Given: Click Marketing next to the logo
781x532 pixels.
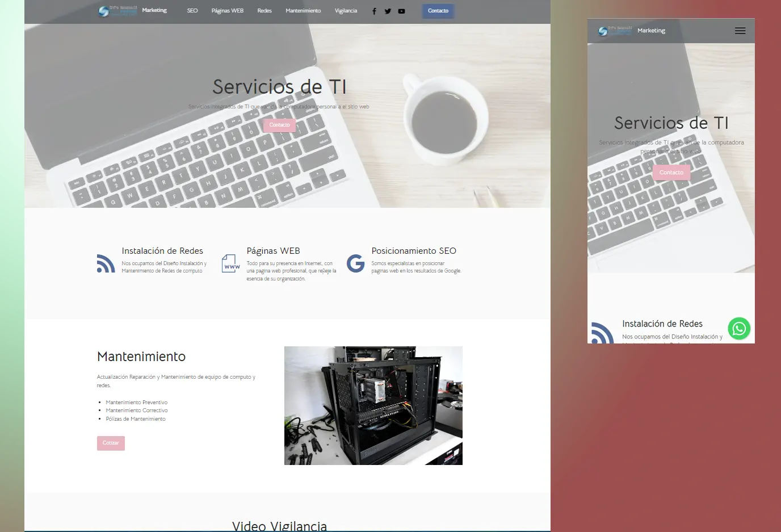Looking at the screenshot, I should tap(154, 11).
